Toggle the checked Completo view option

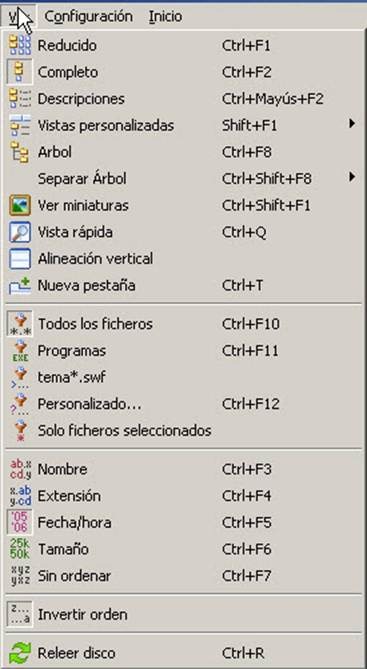pos(184,72)
